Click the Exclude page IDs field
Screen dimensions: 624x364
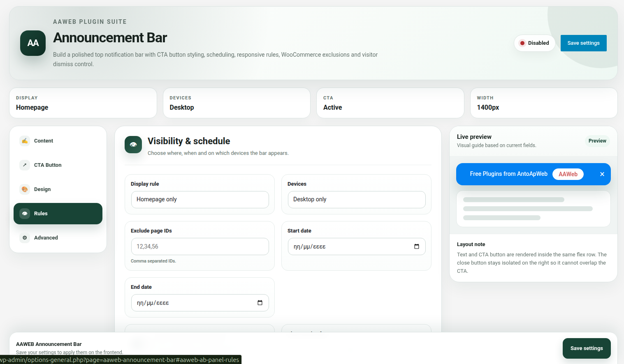200,247
